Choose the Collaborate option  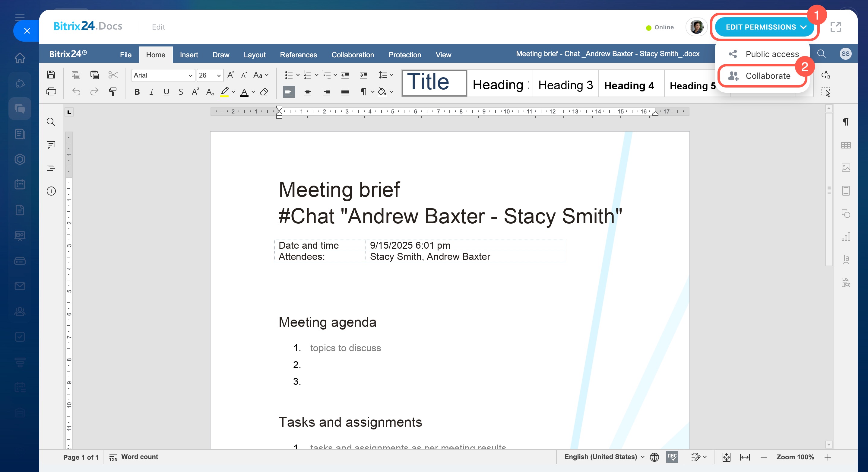(762, 76)
